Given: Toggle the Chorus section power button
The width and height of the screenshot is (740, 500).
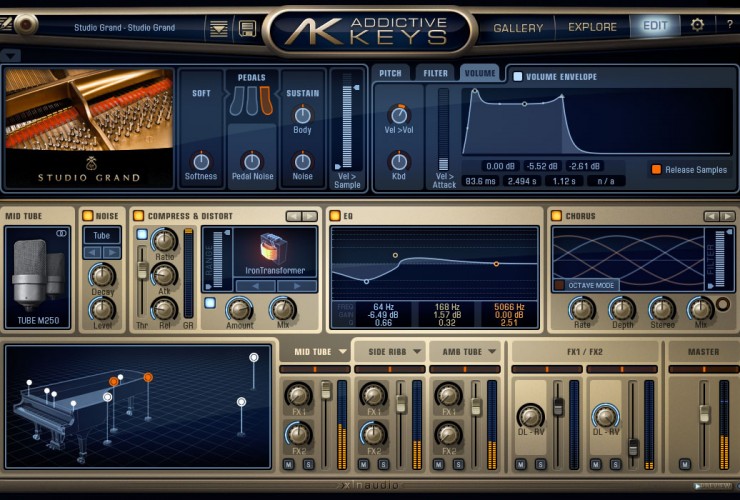Looking at the screenshot, I should pyautogui.click(x=556, y=216).
